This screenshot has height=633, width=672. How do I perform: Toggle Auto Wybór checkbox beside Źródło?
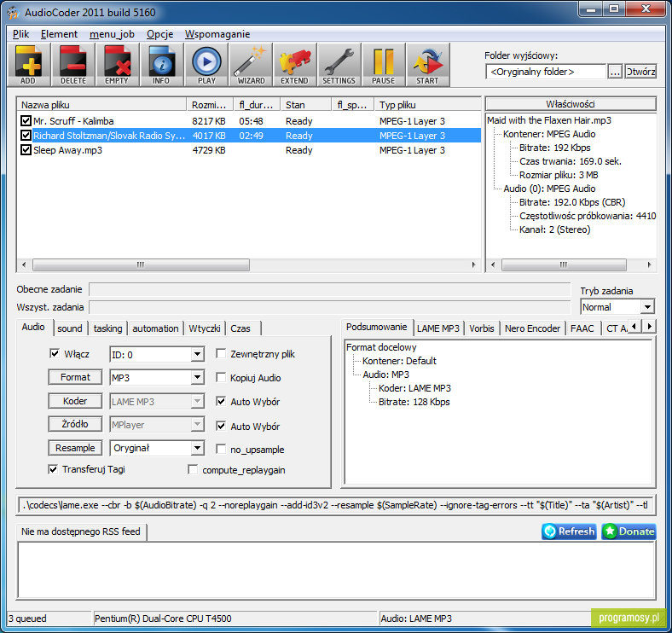pos(221,427)
